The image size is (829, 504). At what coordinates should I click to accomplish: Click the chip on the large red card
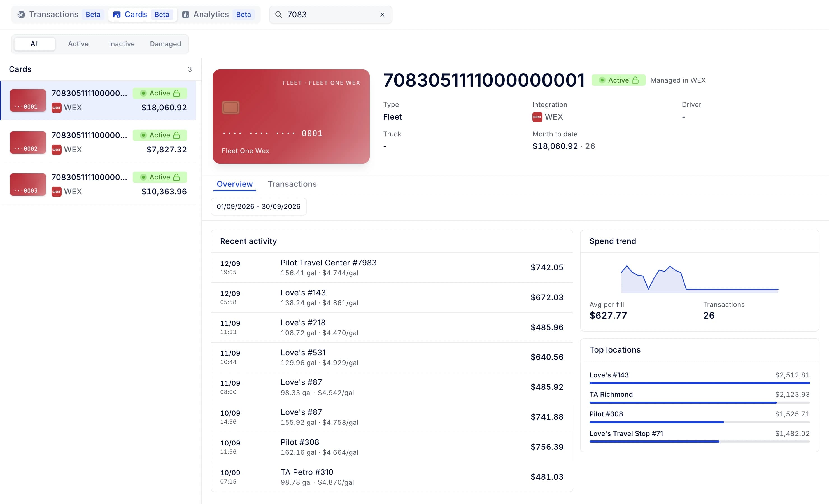[x=231, y=107]
